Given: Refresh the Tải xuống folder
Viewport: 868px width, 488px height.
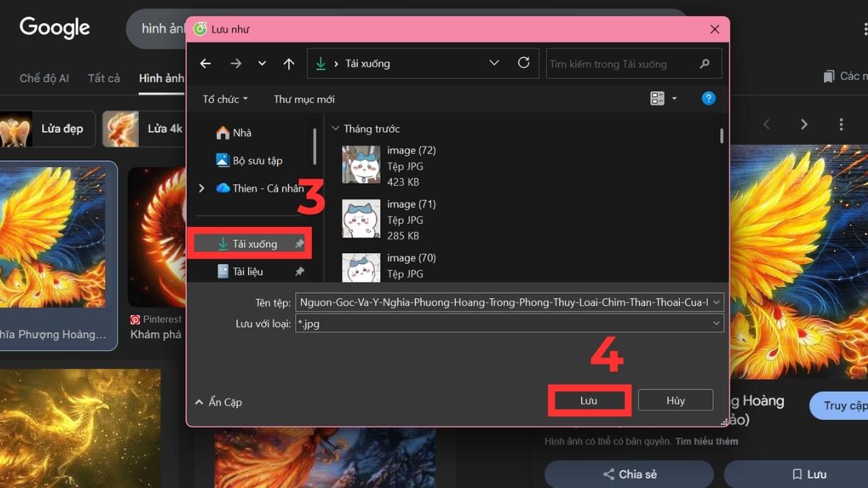Looking at the screenshot, I should click(x=524, y=63).
